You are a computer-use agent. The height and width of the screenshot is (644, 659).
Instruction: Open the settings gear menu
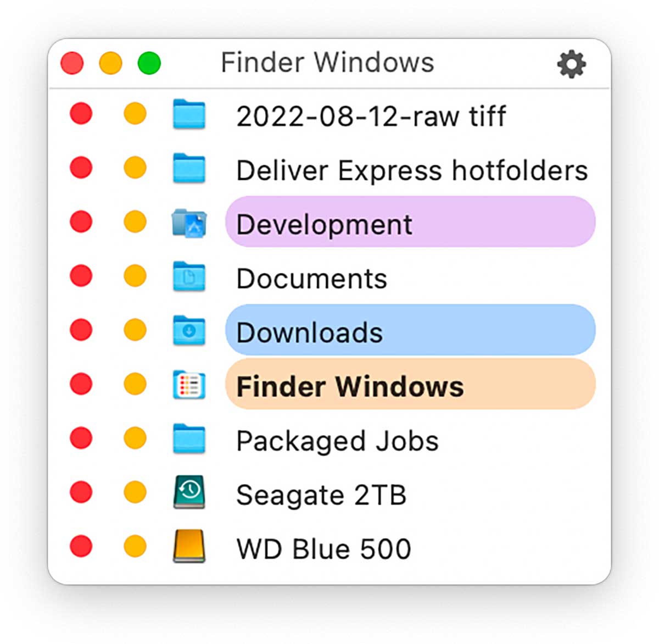tap(571, 64)
